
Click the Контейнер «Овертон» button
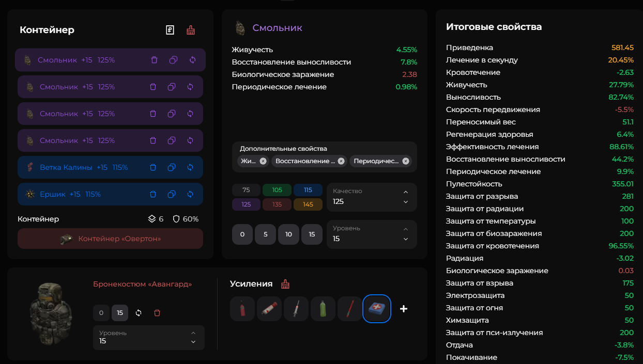tap(110, 239)
